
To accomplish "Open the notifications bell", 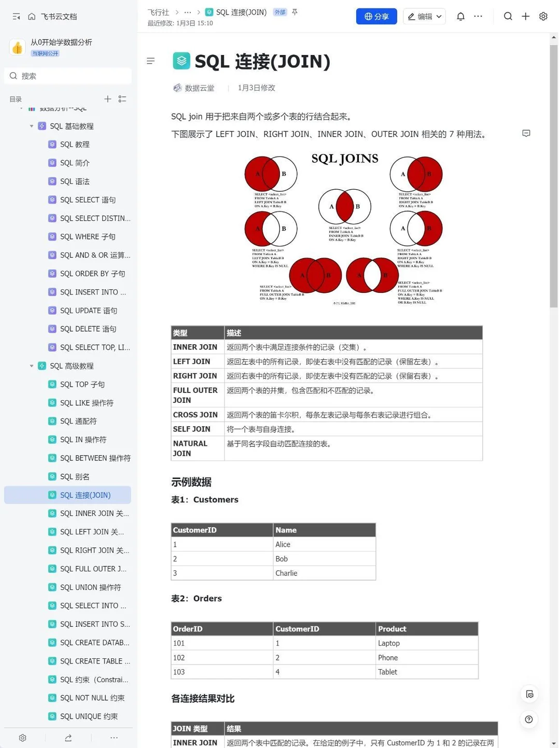I will (x=460, y=16).
